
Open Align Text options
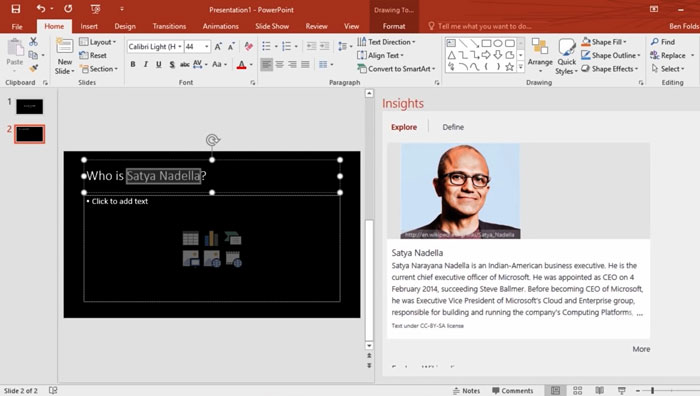click(x=381, y=55)
